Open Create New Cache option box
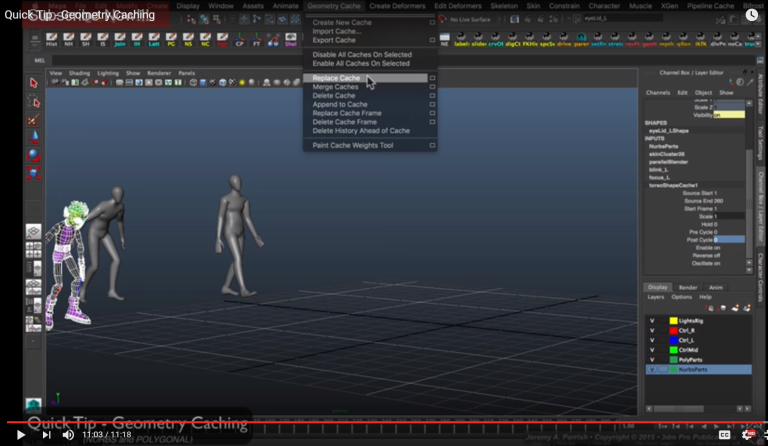Viewport: 768px width, 446px height. coord(432,23)
